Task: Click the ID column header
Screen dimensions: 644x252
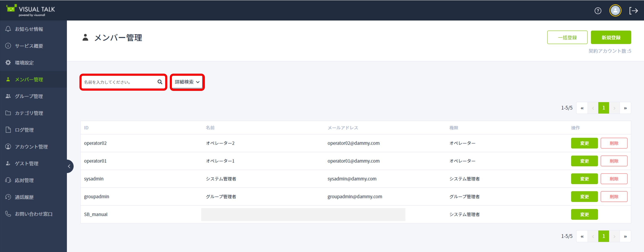Action: click(x=86, y=128)
